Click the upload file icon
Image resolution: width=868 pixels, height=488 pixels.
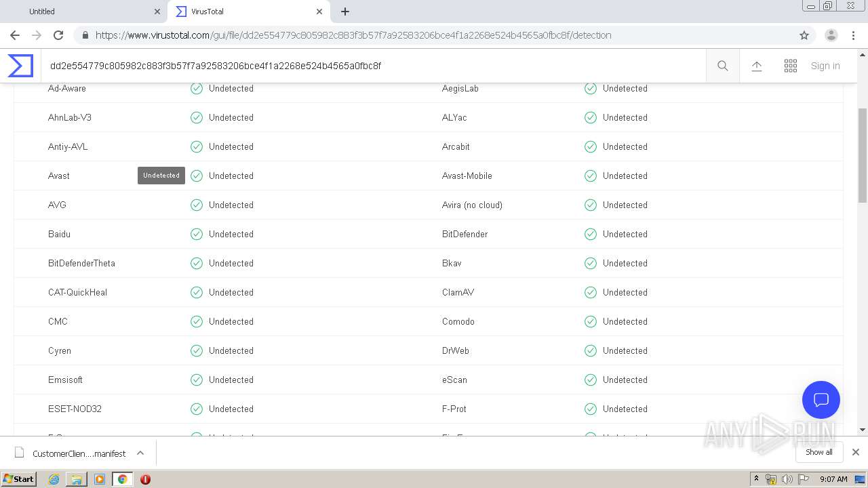tap(757, 66)
